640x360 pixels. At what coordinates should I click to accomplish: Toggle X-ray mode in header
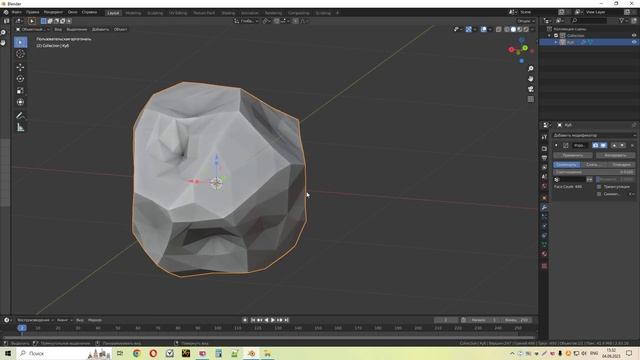coord(498,29)
